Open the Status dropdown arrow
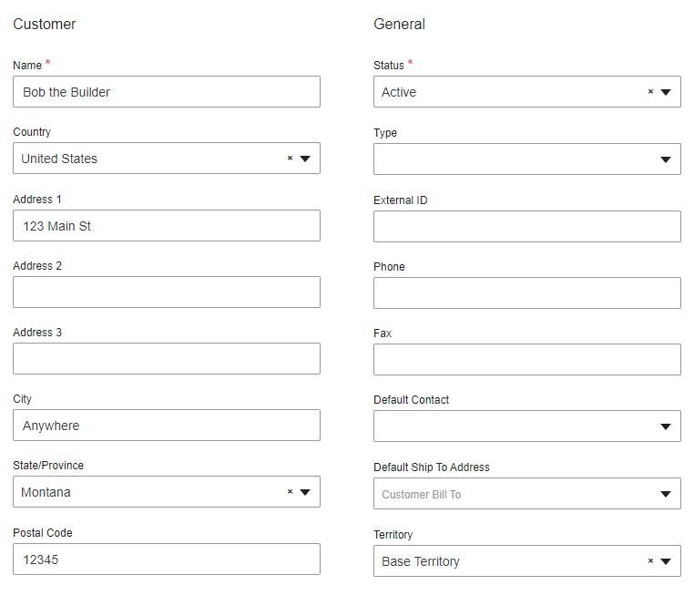694x616 pixels. [666, 92]
